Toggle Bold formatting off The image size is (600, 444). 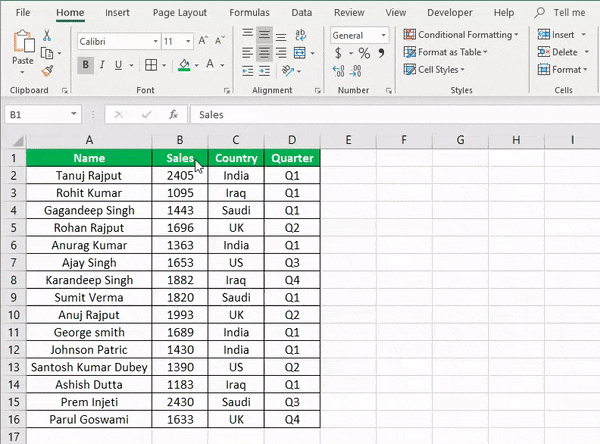86,65
